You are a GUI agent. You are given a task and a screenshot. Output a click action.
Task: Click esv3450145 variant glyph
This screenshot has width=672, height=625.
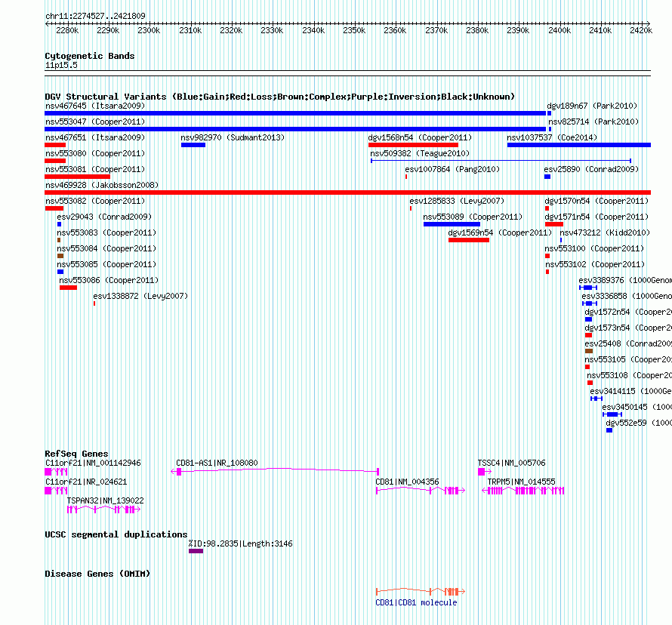tap(612, 414)
